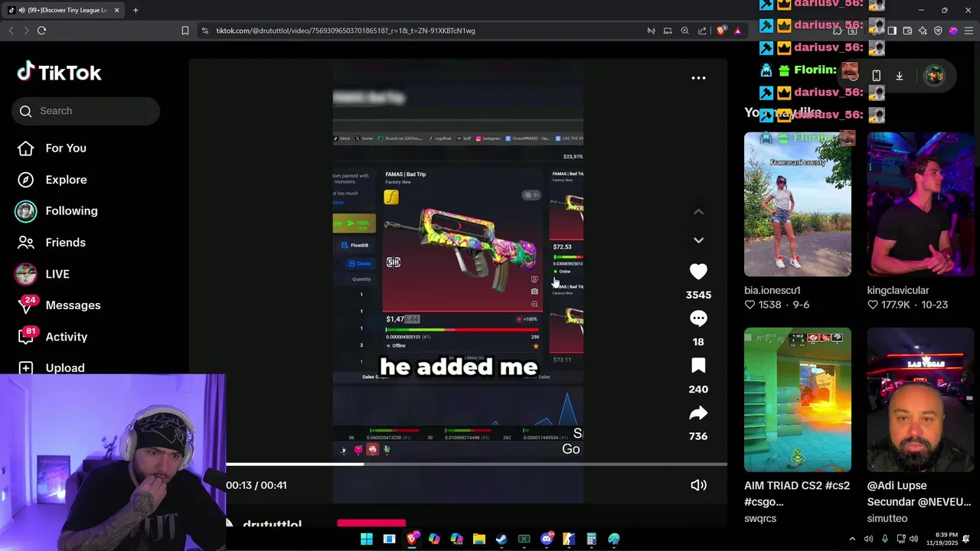Seek on the video progress bar
The height and width of the screenshot is (551, 980).
click(x=476, y=464)
